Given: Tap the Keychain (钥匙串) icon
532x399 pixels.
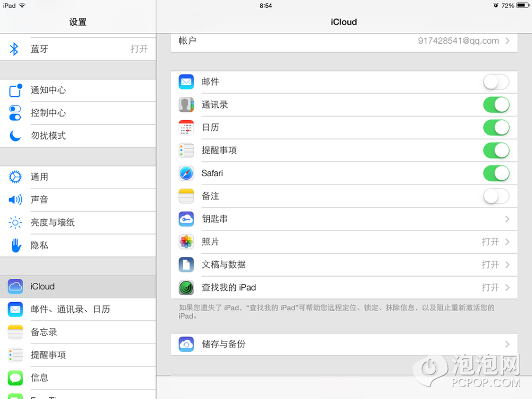Looking at the screenshot, I should pyautogui.click(x=186, y=219).
